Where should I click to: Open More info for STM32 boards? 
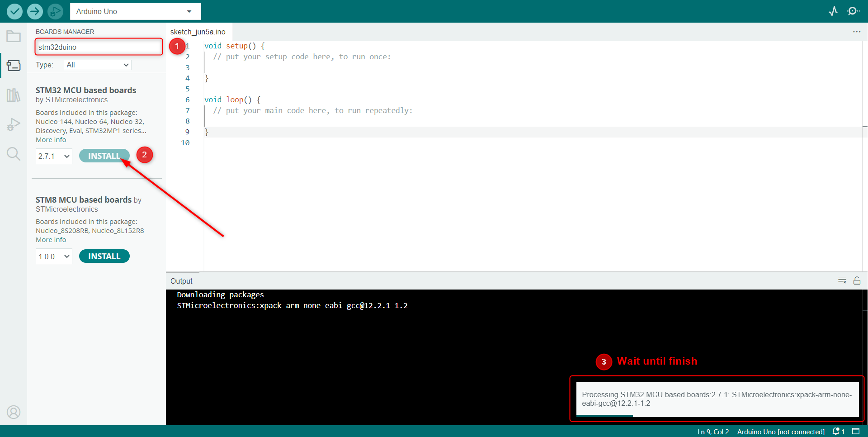point(51,140)
